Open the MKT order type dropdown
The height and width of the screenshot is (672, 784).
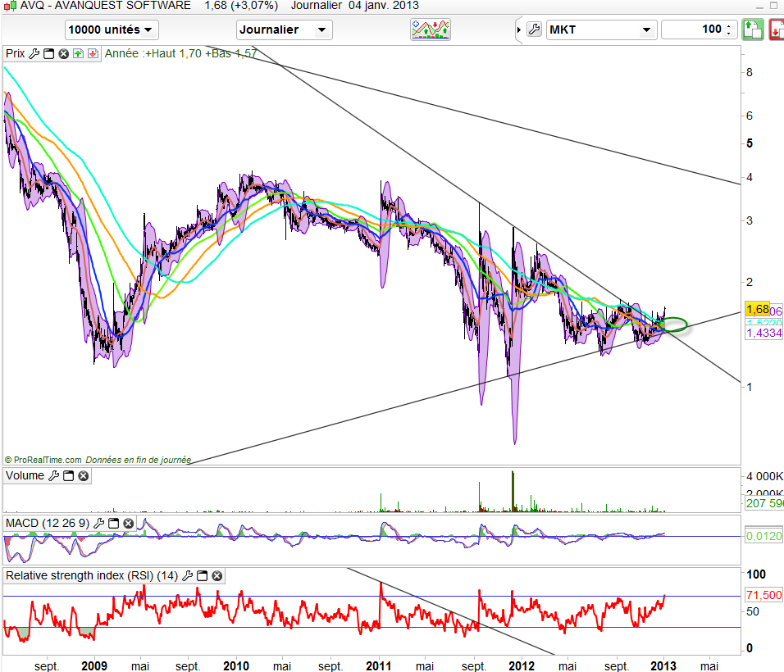point(601,30)
